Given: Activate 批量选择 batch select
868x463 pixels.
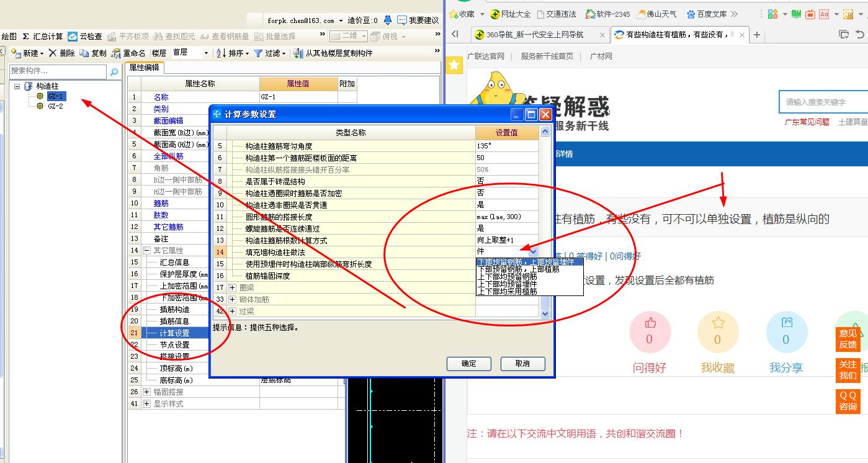Looking at the screenshot, I should [274, 37].
